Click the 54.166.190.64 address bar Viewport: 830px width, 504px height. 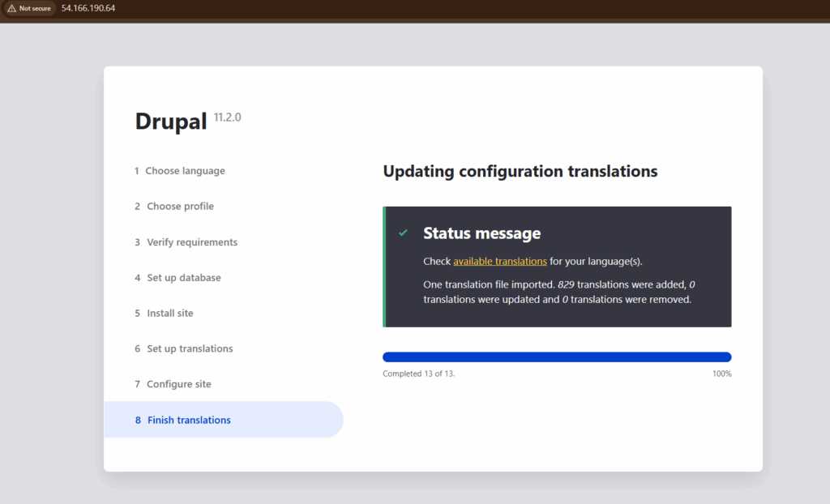pyautogui.click(x=88, y=8)
